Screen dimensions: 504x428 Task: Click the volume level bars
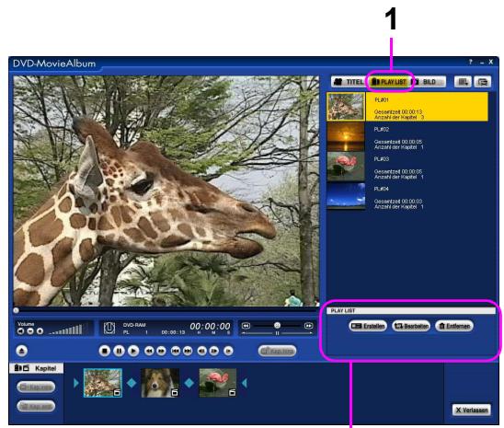point(66,330)
